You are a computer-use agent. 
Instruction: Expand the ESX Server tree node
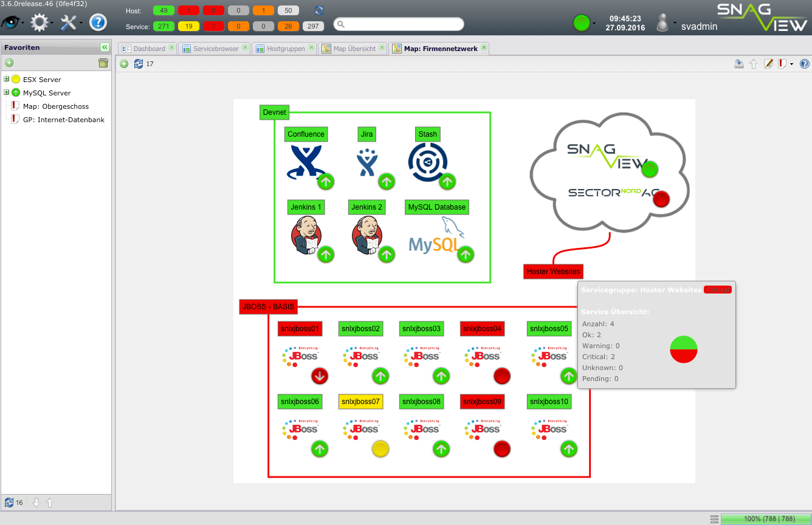point(7,79)
